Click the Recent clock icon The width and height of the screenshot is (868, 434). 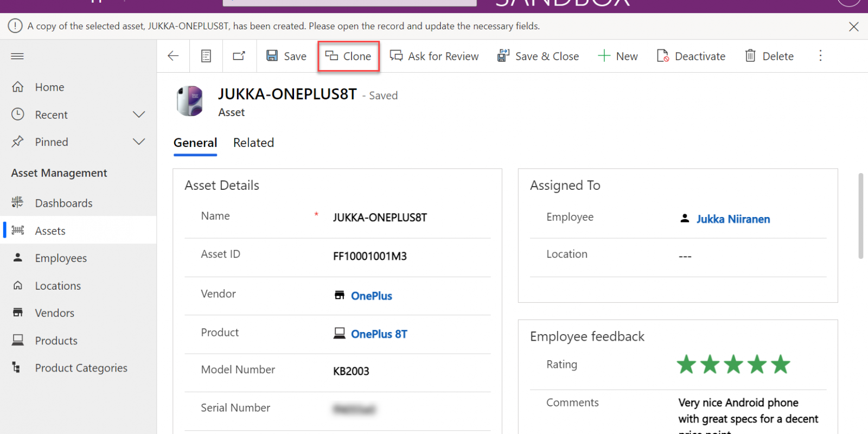pos(18,114)
